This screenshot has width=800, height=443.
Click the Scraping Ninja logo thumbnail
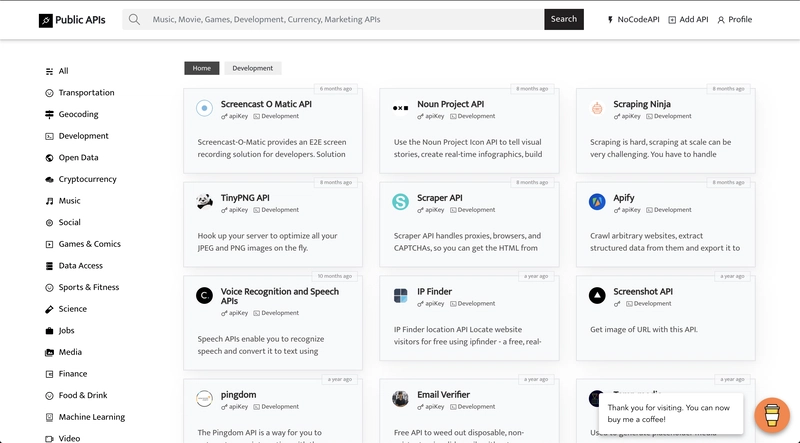[597, 108]
